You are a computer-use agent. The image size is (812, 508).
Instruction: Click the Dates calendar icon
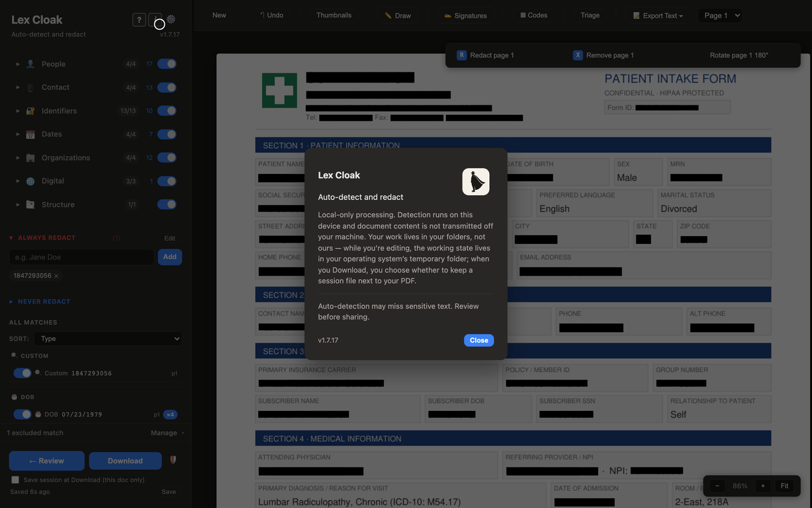point(30,135)
